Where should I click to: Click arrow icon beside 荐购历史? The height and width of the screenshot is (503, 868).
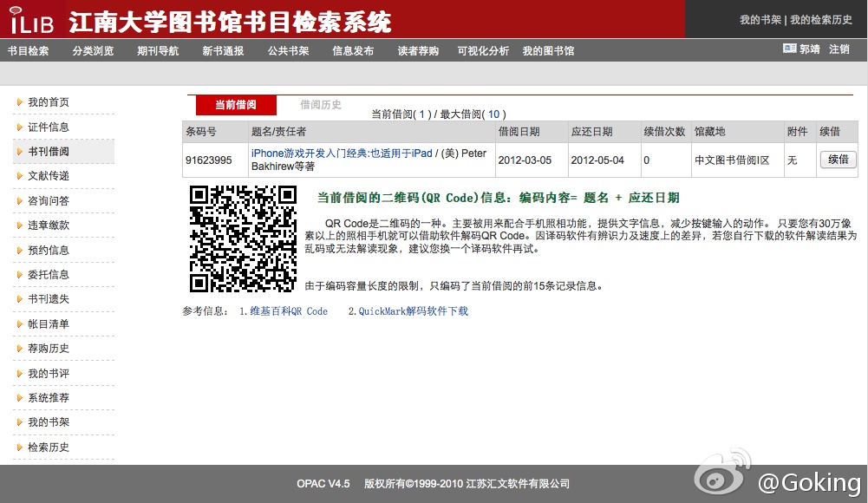click(20, 349)
